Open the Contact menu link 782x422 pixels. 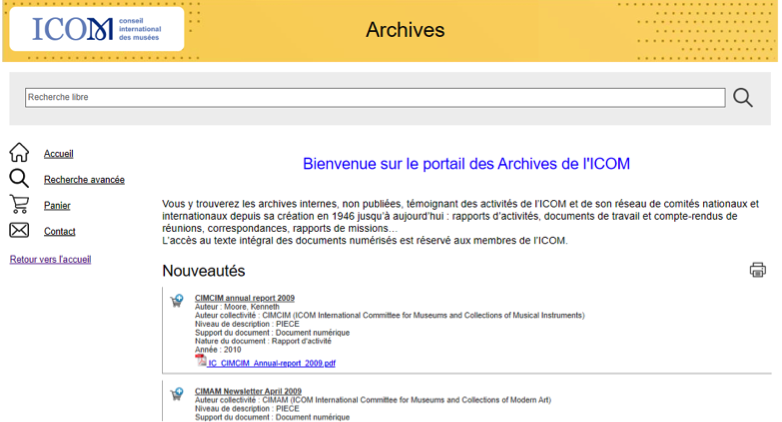59,231
